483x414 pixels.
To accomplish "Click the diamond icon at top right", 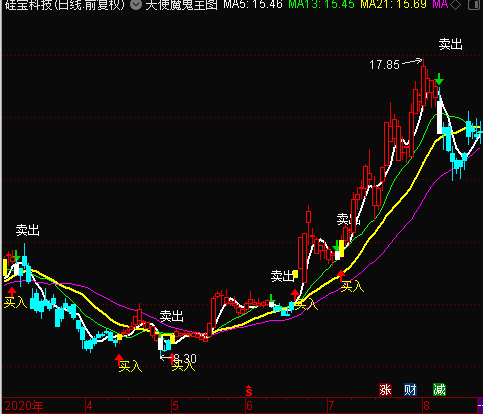I will click(455, 5).
